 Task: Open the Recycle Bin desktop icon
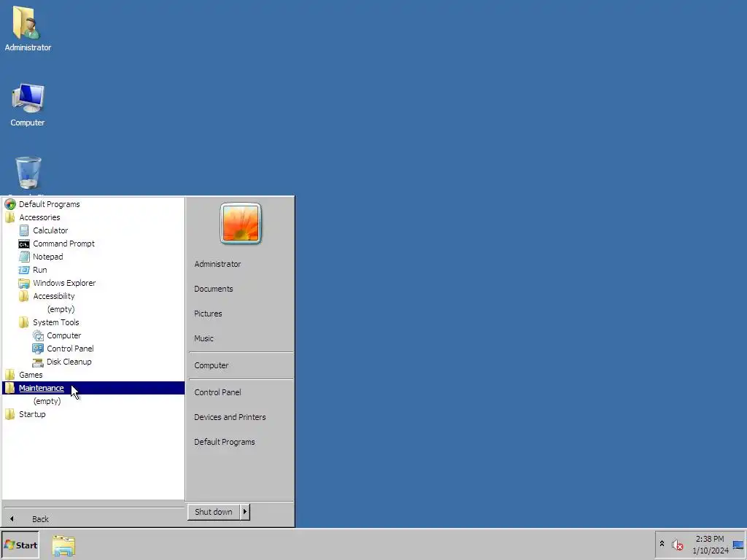pyautogui.click(x=28, y=174)
